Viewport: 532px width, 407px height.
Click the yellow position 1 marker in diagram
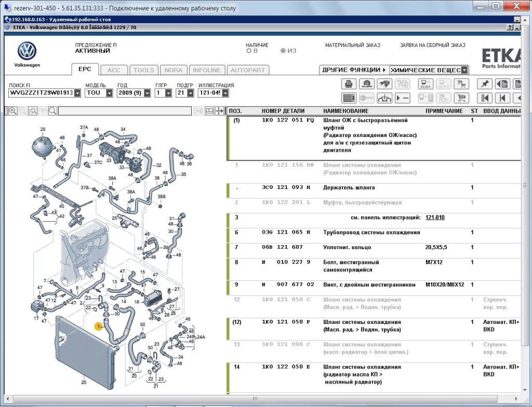click(x=99, y=327)
